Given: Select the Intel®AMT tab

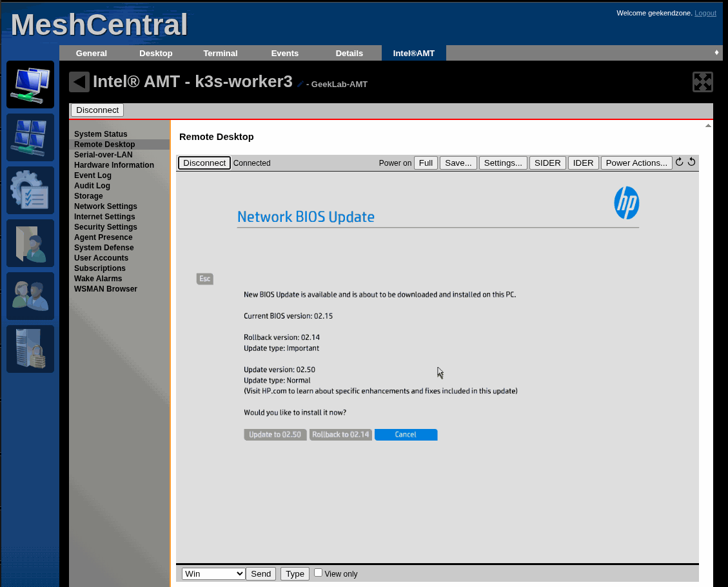Looking at the screenshot, I should (414, 54).
